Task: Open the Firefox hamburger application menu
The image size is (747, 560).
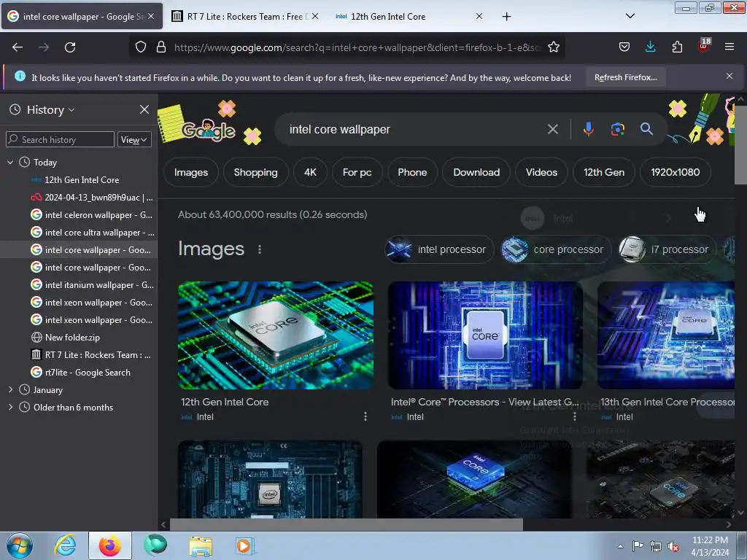Action: tap(729, 47)
